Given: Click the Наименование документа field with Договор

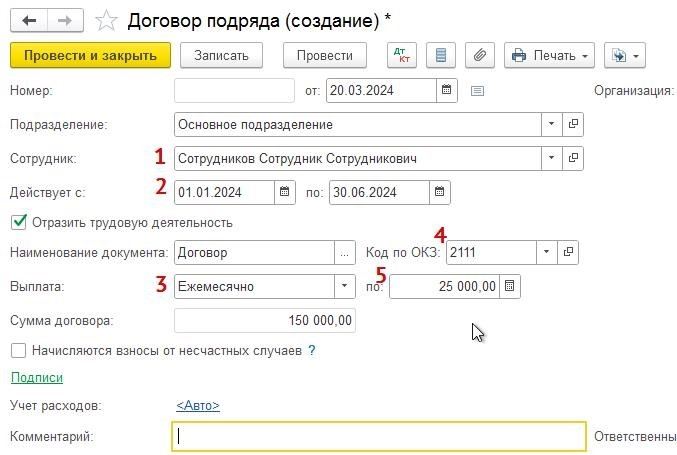Looking at the screenshot, I should click(x=254, y=252).
